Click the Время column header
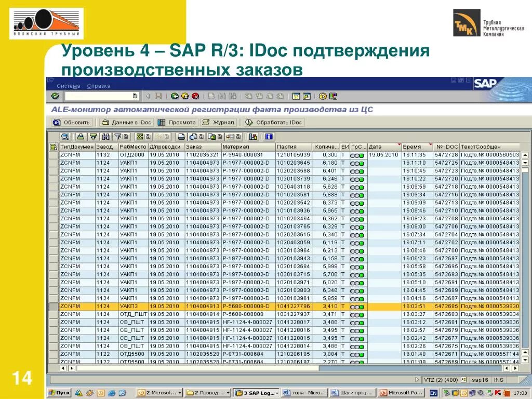This screenshot has height=399, width=532. [417, 147]
